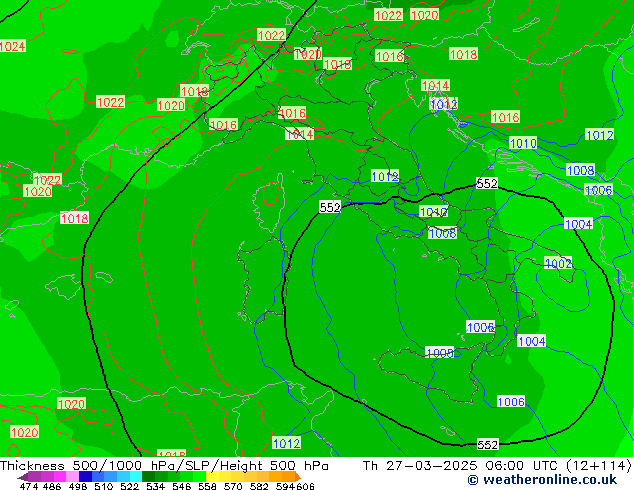Click the orange right arrow tip of legend
Viewport: 634px width, 490px height.
pyautogui.click(x=297, y=477)
